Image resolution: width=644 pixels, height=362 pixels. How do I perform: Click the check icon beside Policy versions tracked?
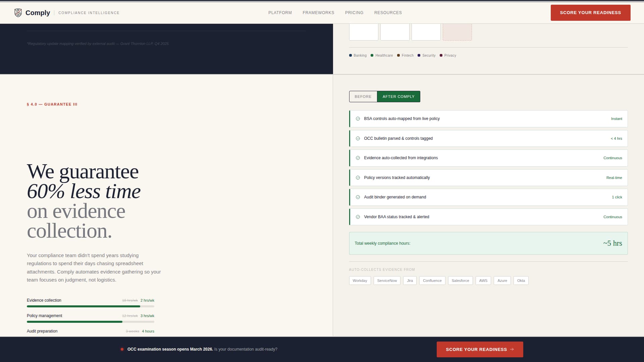pyautogui.click(x=358, y=177)
